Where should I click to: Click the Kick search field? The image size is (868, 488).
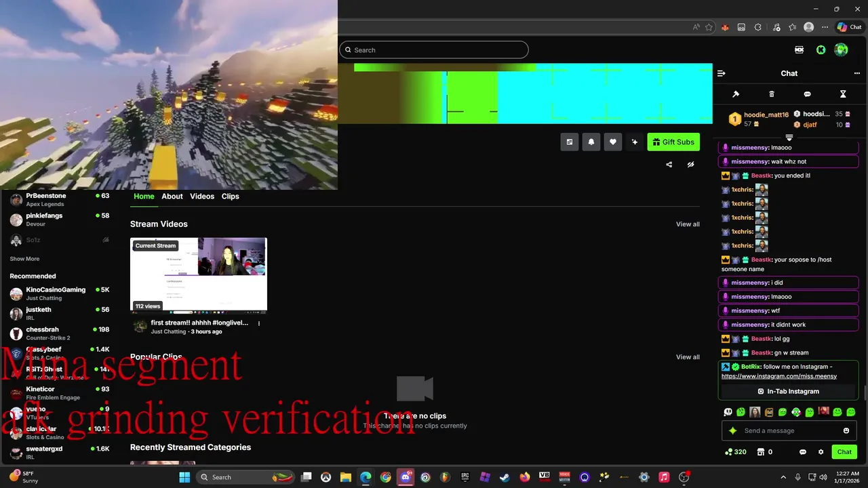click(x=434, y=49)
